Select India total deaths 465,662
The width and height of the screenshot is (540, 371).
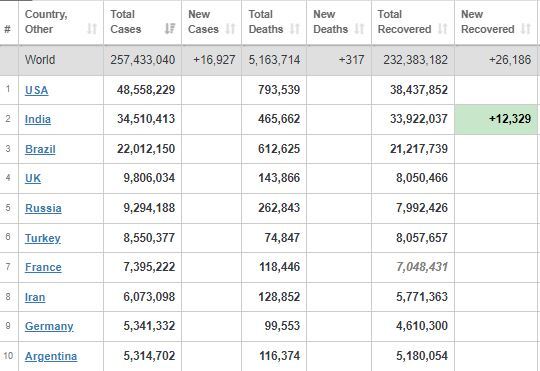tap(279, 119)
